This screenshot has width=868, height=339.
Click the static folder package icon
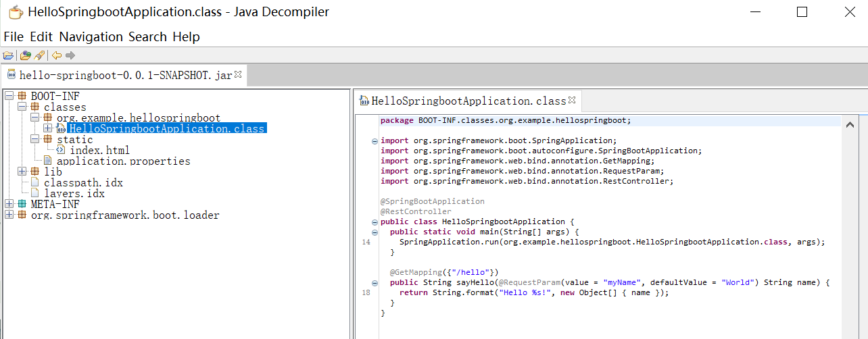[48, 140]
